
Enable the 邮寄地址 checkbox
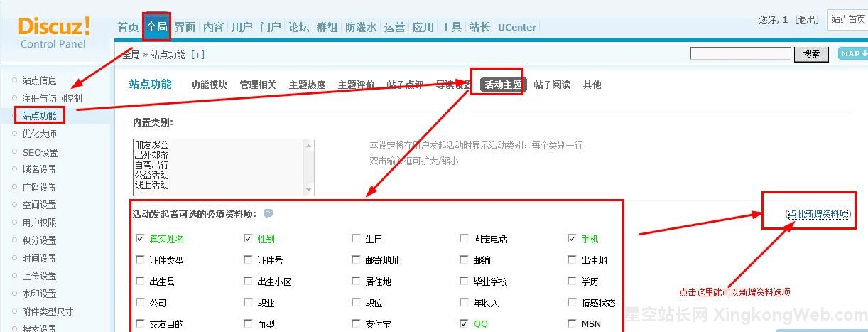[356, 260]
